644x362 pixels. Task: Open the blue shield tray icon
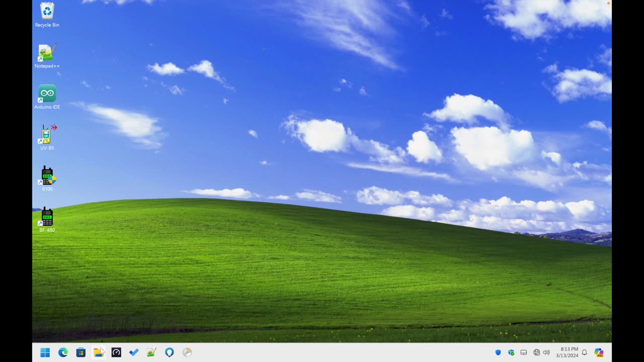click(x=498, y=352)
